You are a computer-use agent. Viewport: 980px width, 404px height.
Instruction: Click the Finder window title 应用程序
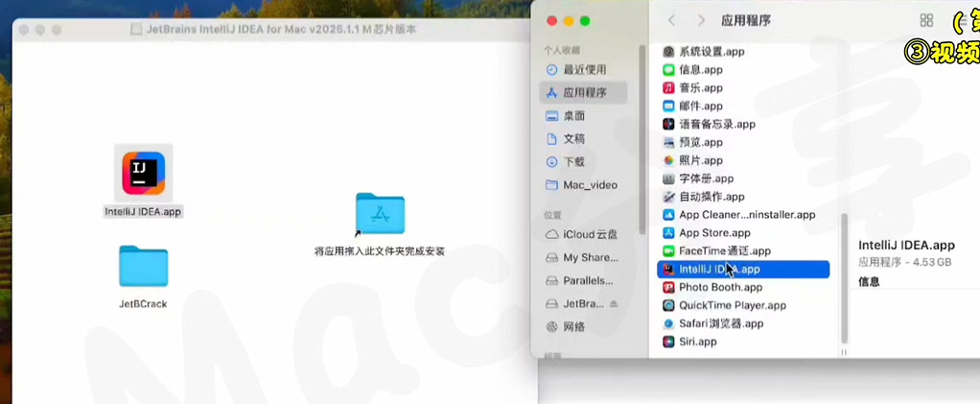tap(746, 21)
